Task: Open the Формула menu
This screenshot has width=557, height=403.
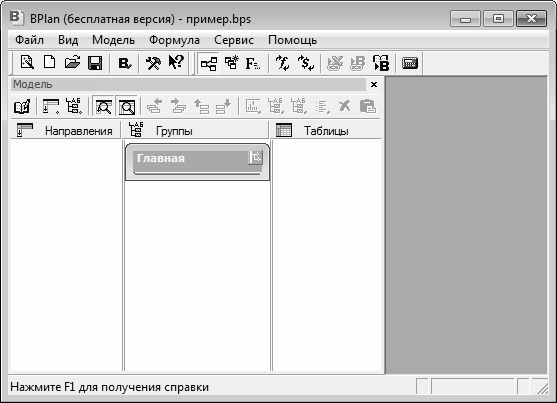Action: pyautogui.click(x=174, y=40)
